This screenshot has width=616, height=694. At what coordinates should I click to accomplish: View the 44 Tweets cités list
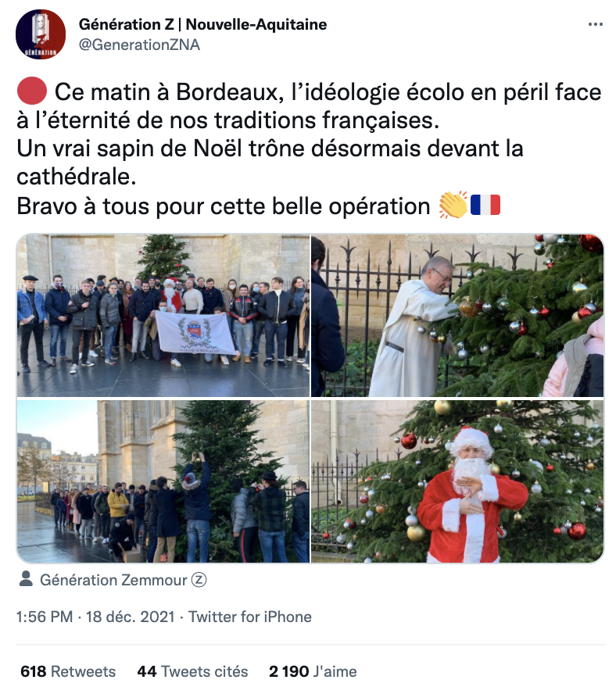click(x=192, y=671)
